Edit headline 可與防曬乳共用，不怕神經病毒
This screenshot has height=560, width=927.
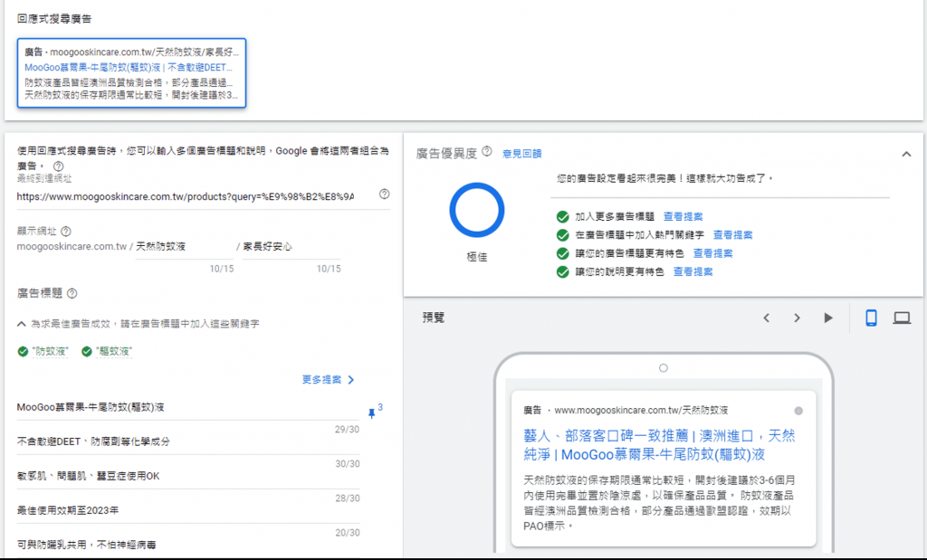(x=188, y=545)
